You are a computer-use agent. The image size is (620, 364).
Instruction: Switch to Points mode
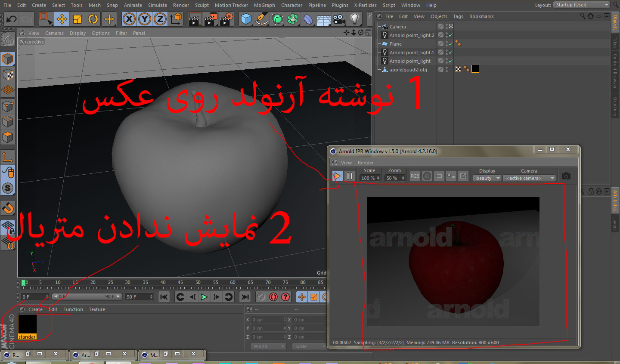pos(8,106)
